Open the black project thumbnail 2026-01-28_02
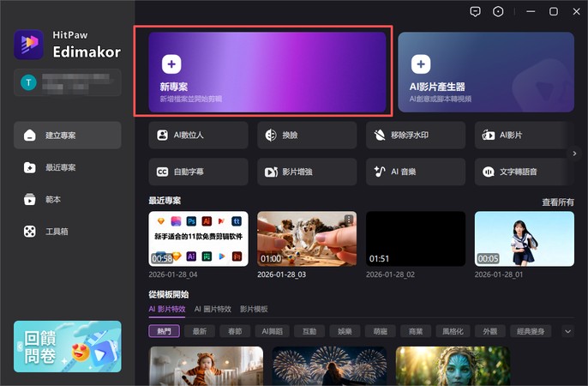Image resolution: width=588 pixels, height=386 pixels. pos(416,238)
